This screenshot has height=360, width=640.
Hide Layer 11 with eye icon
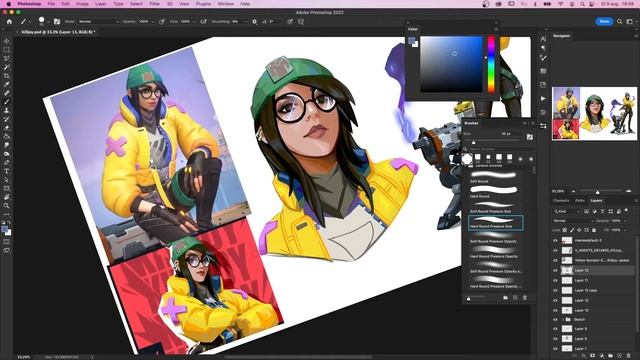coord(555,280)
